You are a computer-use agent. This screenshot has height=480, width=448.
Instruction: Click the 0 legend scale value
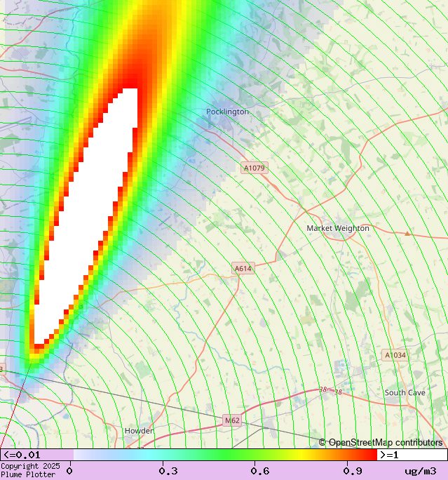tap(69, 471)
